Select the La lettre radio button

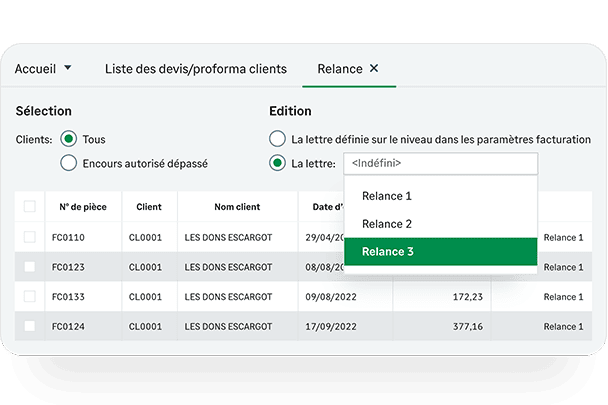pos(277,163)
